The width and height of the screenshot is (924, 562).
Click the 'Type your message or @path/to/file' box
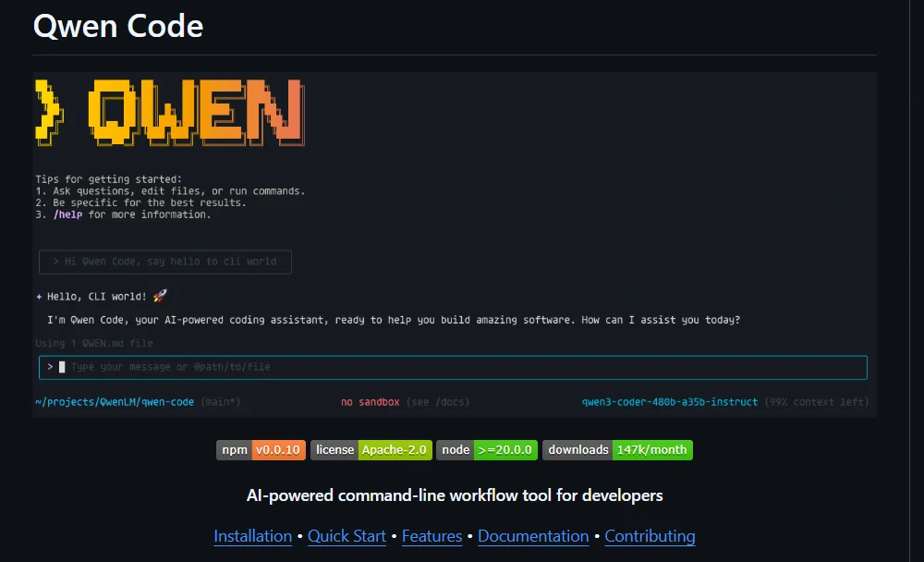pyautogui.click(x=453, y=367)
